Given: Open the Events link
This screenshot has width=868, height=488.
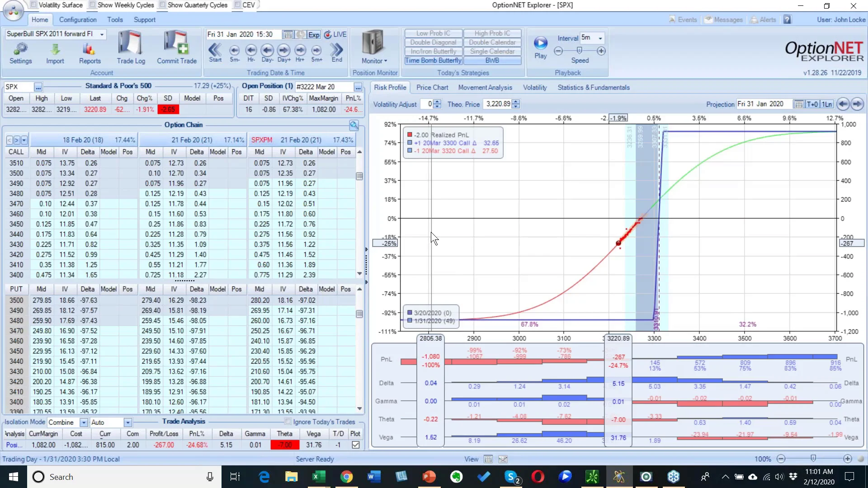Looking at the screenshot, I should 683,20.
